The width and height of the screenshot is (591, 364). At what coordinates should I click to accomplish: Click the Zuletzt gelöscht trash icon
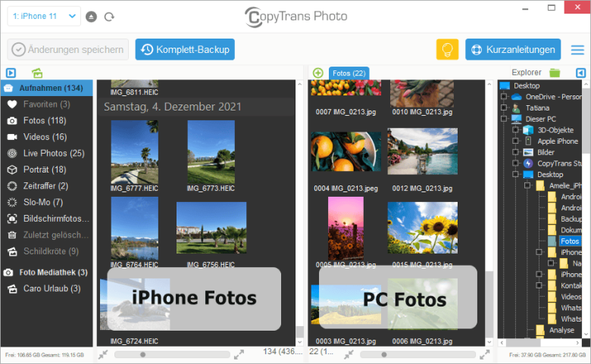12,235
